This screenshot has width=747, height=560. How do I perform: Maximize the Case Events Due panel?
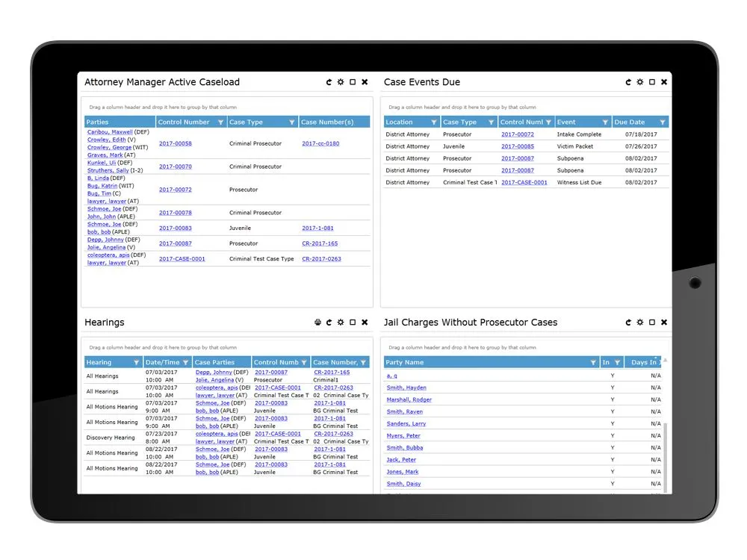coord(652,82)
